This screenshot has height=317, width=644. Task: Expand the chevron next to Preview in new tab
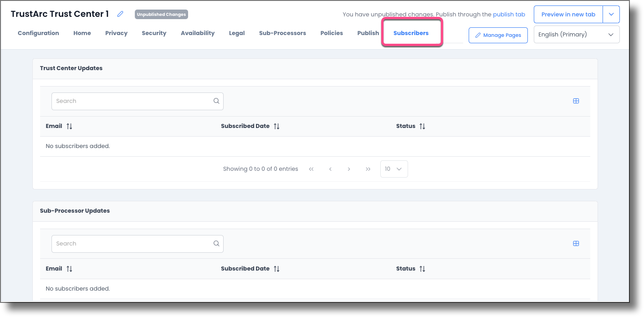point(612,14)
